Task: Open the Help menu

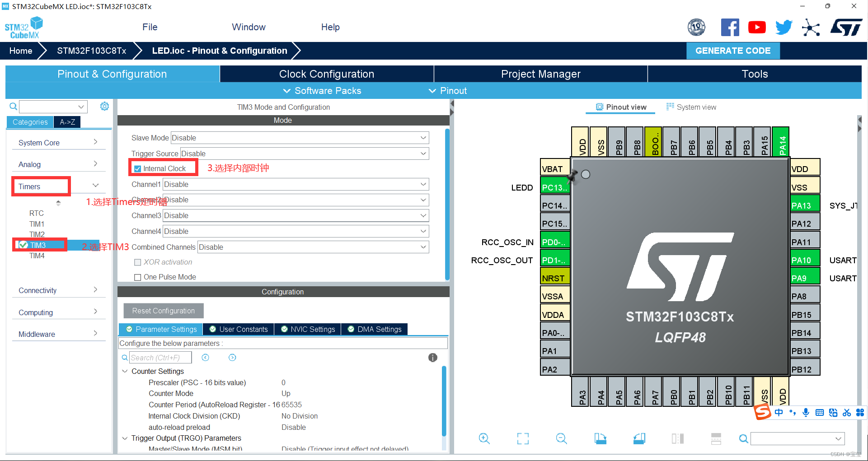Action: (330, 27)
